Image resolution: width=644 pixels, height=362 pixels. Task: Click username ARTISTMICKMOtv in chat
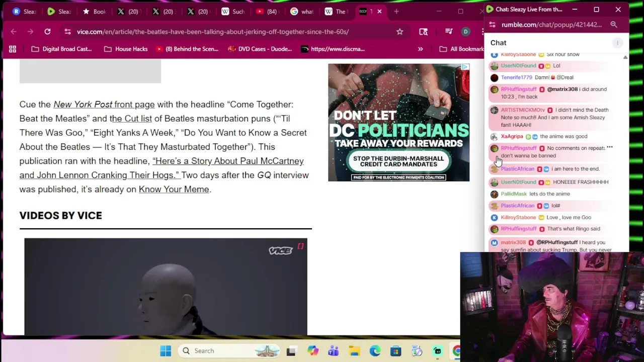(x=523, y=110)
